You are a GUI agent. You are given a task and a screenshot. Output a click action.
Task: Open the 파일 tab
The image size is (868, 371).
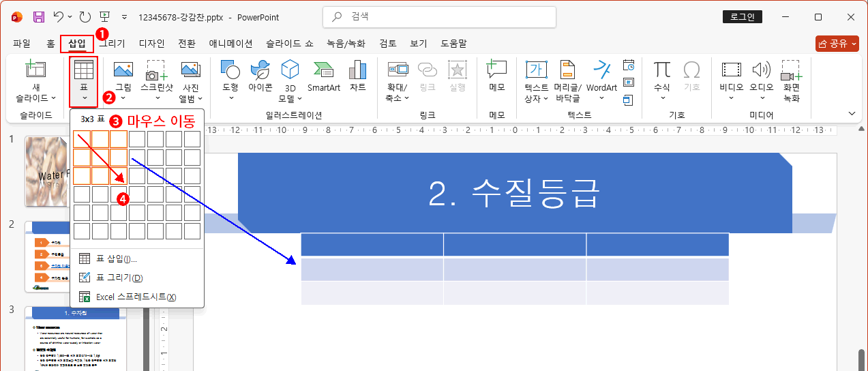tap(22, 44)
